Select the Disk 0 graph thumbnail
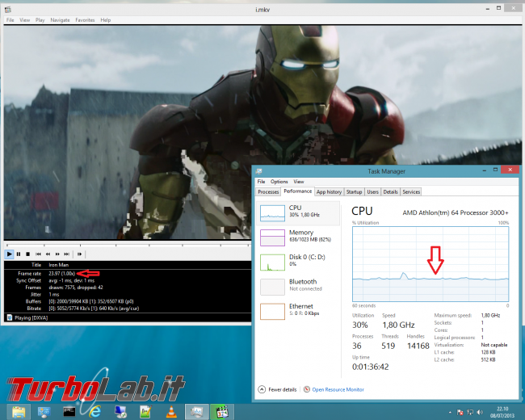 click(272, 262)
